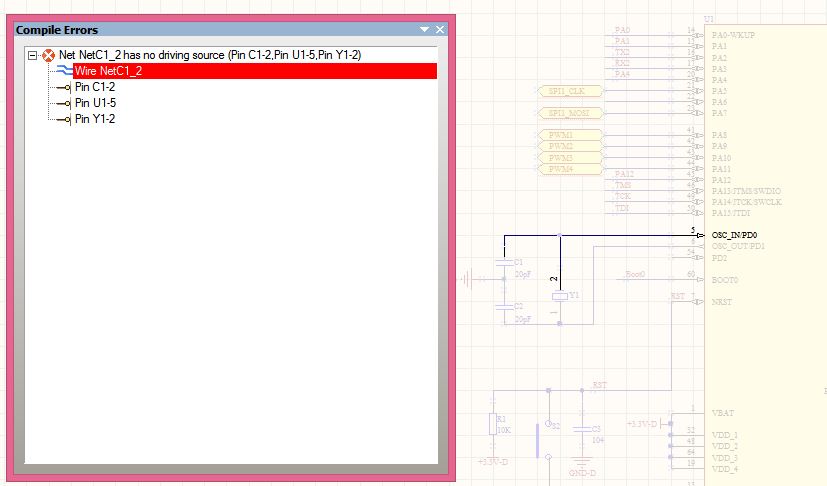This screenshot has width=827, height=486.
Task: Click the SPI1_CLK port on schematic
Action: pos(570,91)
